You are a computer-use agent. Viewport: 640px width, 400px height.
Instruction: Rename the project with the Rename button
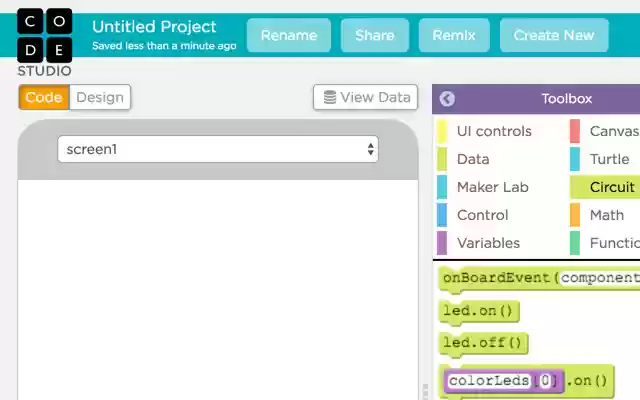coord(288,35)
